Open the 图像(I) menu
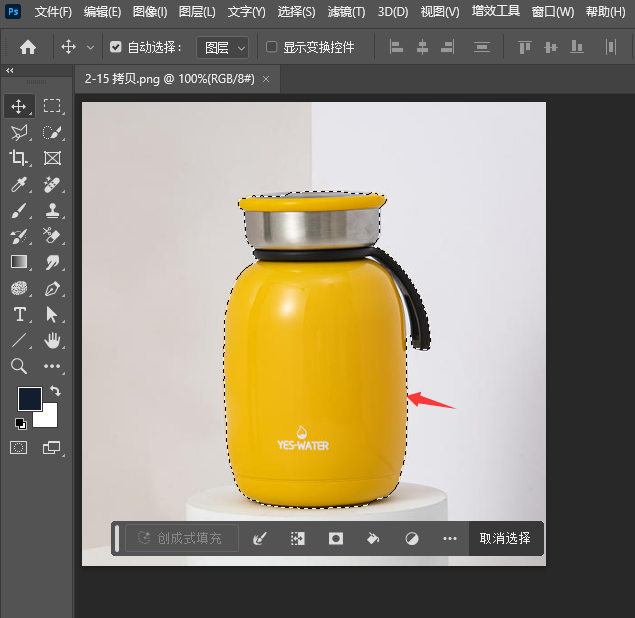Screen dimensions: 635x618 point(149,12)
